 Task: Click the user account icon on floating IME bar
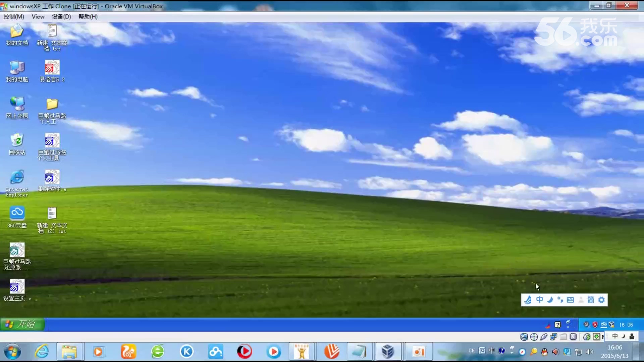581,300
